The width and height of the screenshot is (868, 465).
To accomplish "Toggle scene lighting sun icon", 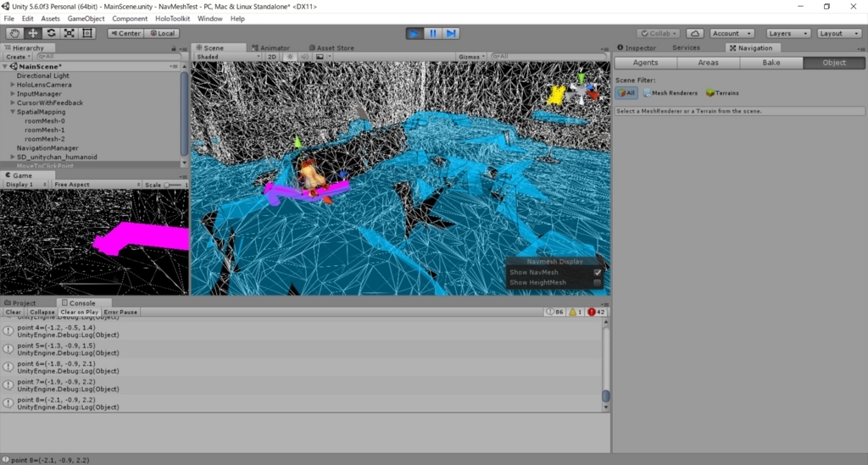I will click(290, 57).
